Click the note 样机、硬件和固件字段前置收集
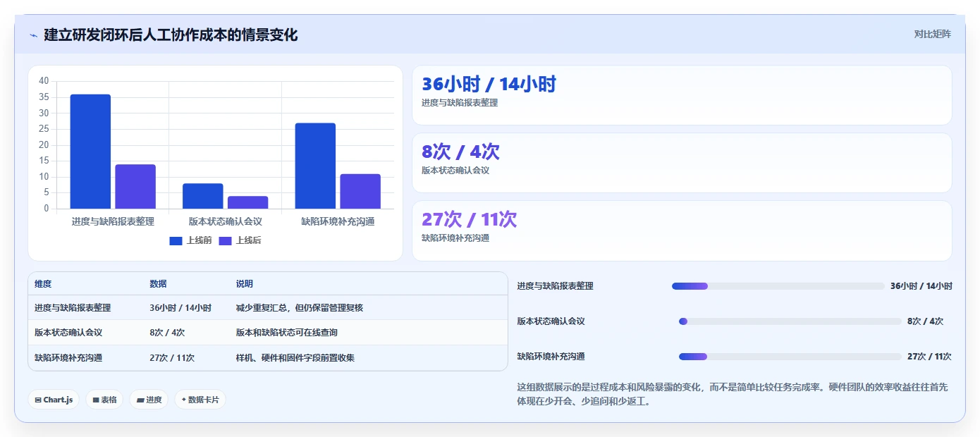980x437 pixels. [x=295, y=358]
